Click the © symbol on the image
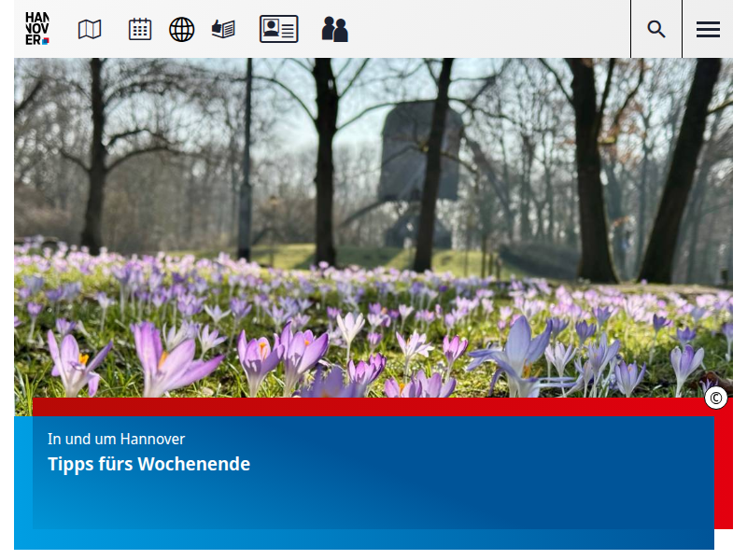Image resolution: width=747 pixels, height=560 pixels. [x=715, y=397]
